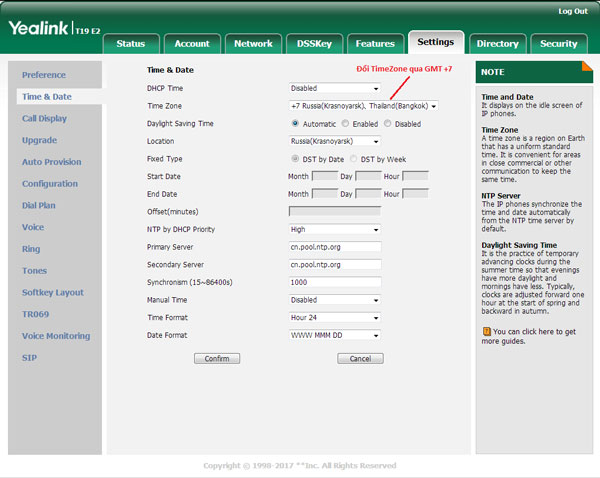
Task: Open the DSSKey tab
Action: pyautogui.click(x=314, y=43)
